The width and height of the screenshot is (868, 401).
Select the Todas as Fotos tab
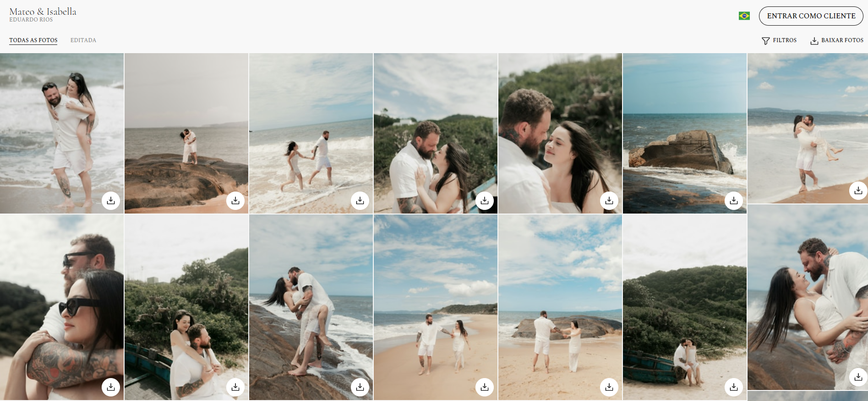[x=33, y=40]
